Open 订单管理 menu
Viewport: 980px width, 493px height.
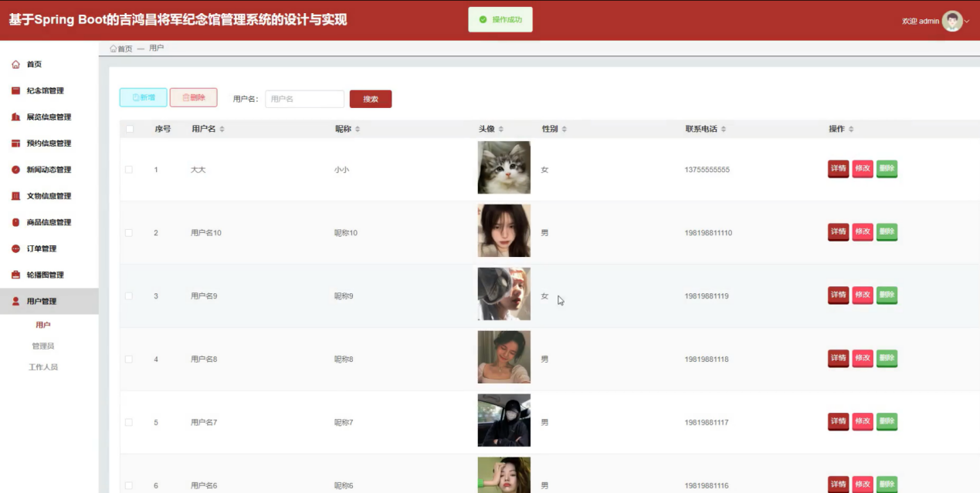[49, 248]
